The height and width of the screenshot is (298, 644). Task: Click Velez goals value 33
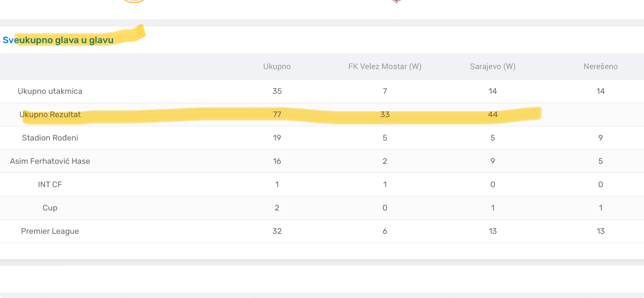click(385, 114)
